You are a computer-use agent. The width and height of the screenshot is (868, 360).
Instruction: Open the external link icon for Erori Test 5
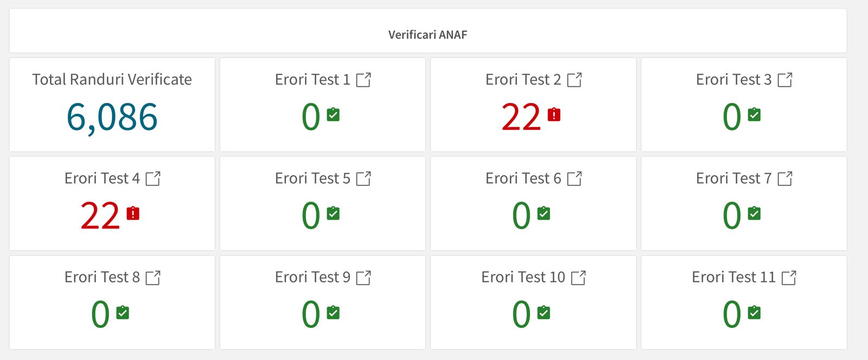coord(363,178)
